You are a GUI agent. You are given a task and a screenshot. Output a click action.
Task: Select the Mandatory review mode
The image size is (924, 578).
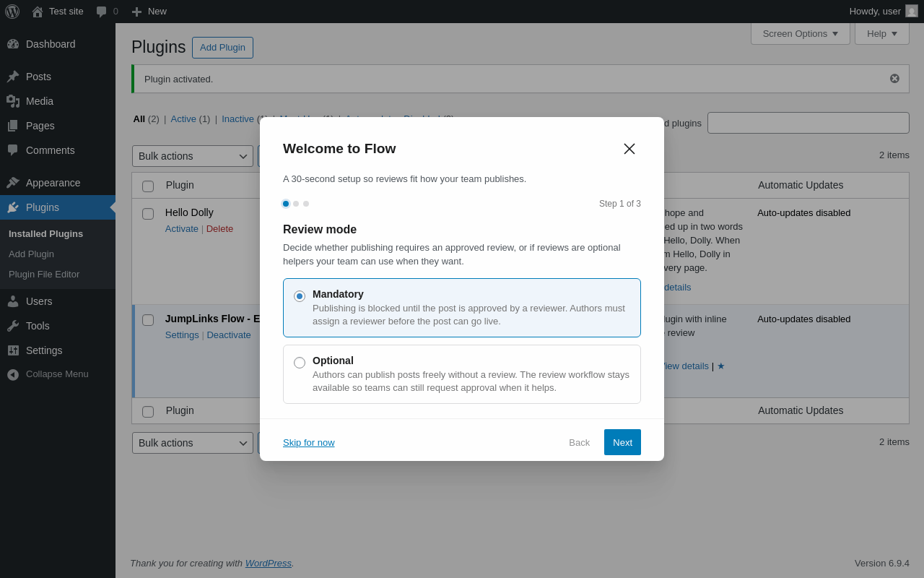click(300, 296)
